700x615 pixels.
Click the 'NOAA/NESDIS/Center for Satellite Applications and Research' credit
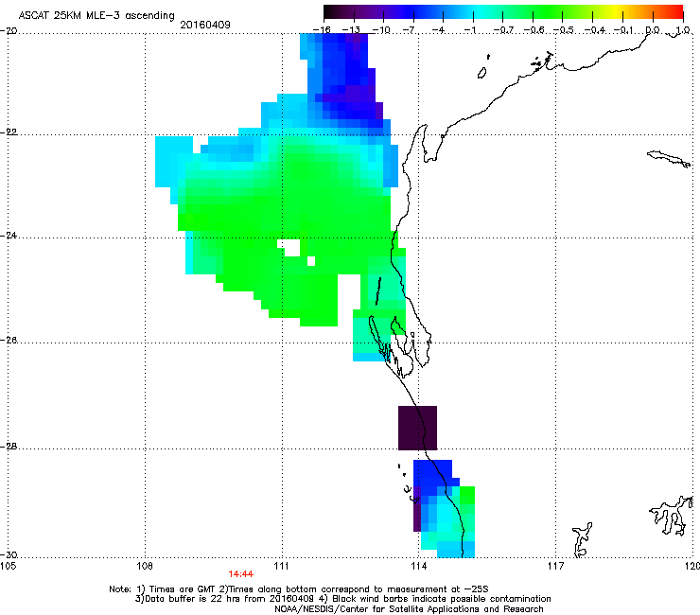(x=409, y=609)
